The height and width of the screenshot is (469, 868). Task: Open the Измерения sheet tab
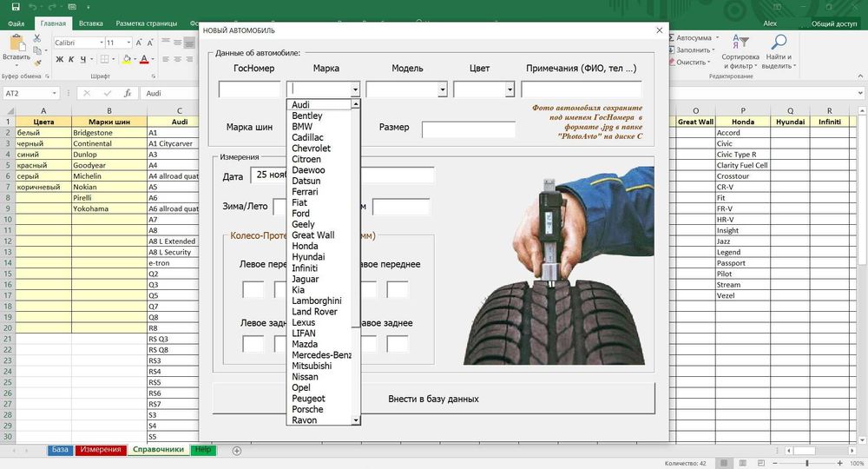coord(100,450)
